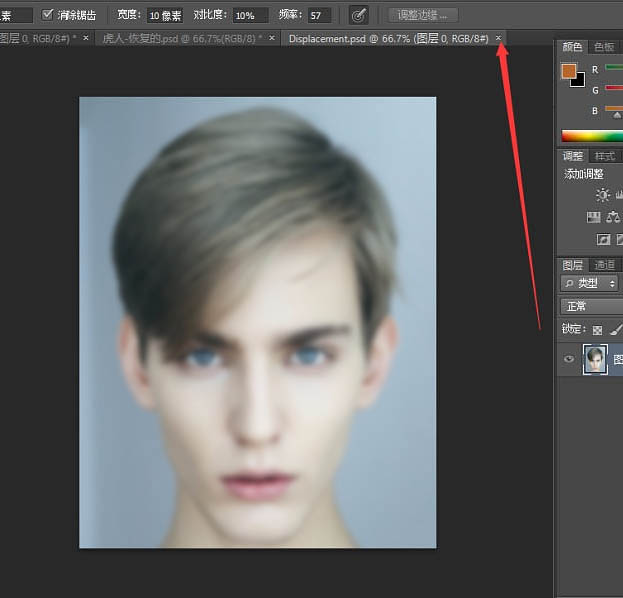Add a Brightness/Contrast adjustment via sun icon
Viewport: 623px width, 598px height.
[602, 195]
